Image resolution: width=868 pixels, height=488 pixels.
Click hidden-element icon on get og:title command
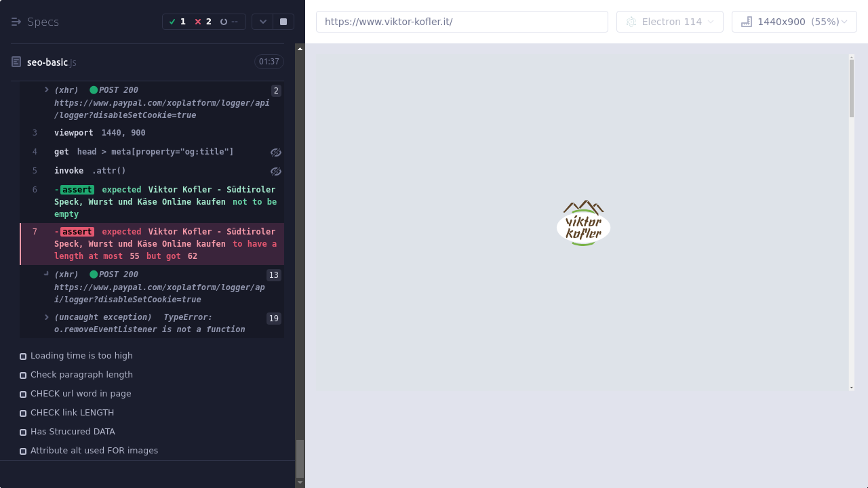pyautogui.click(x=275, y=152)
